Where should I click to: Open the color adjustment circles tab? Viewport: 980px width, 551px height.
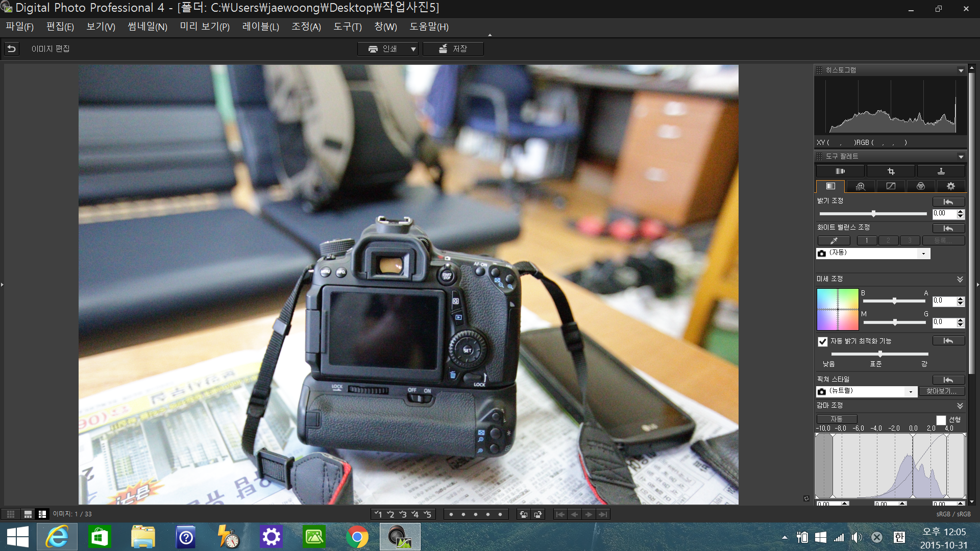pos(920,186)
